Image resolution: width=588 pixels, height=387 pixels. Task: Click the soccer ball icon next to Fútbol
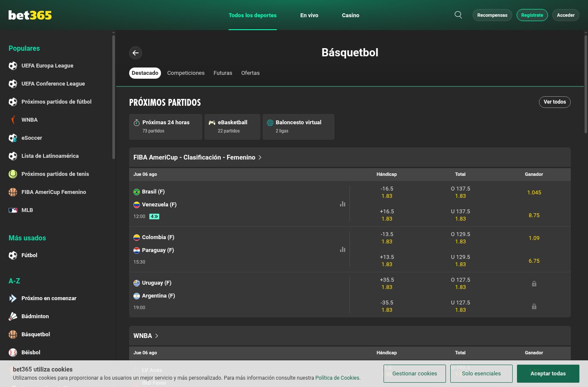[x=13, y=255]
